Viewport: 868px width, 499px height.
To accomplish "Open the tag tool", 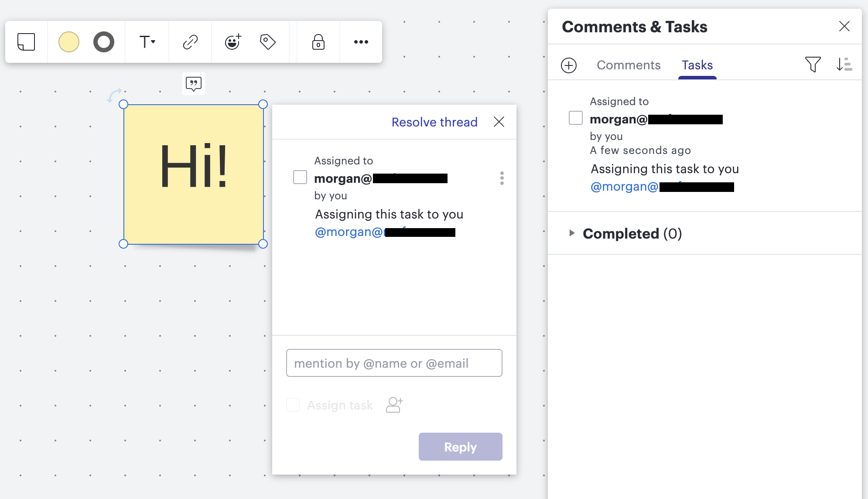I will pos(268,42).
